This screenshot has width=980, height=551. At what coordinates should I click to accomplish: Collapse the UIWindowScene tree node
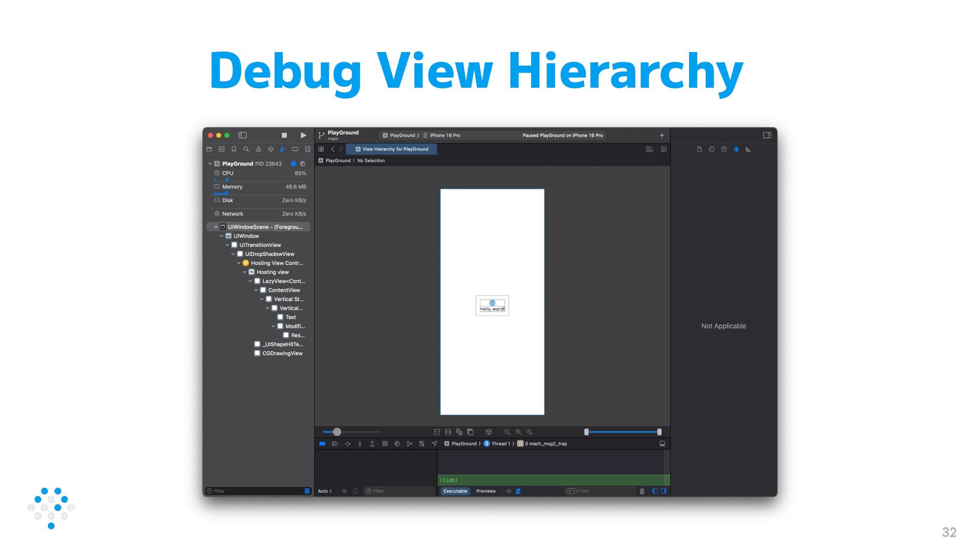[215, 227]
